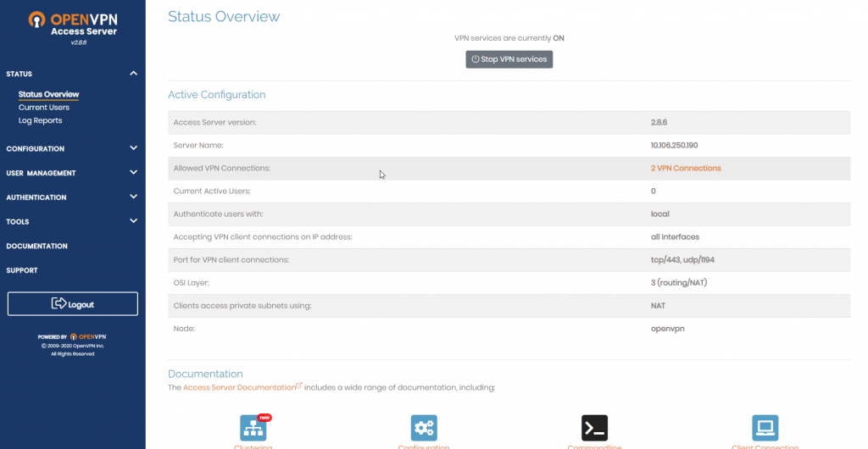Select the OSI Layer value 3 (routing/NAT)
Viewport: 868px width, 449px height.
679,283
